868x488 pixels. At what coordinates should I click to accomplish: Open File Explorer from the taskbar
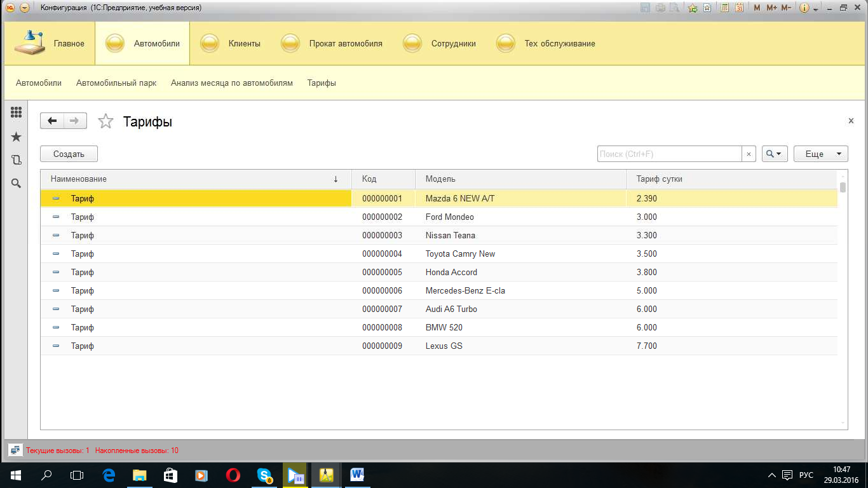139,475
